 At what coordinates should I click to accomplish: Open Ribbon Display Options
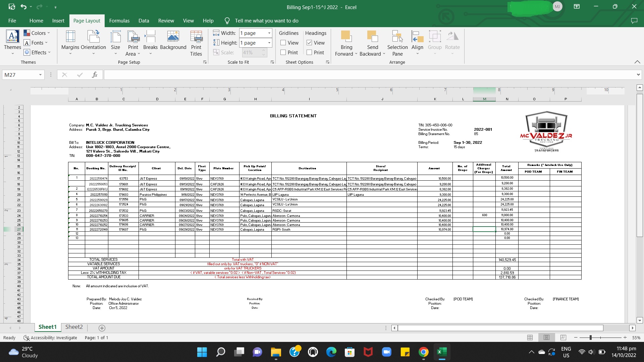577,7
